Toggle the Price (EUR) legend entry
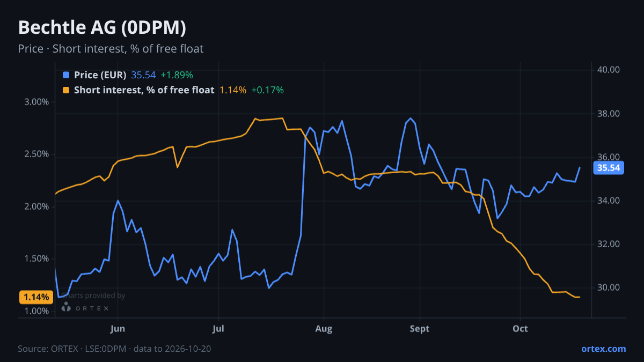This screenshot has height=362, width=644. (x=100, y=75)
